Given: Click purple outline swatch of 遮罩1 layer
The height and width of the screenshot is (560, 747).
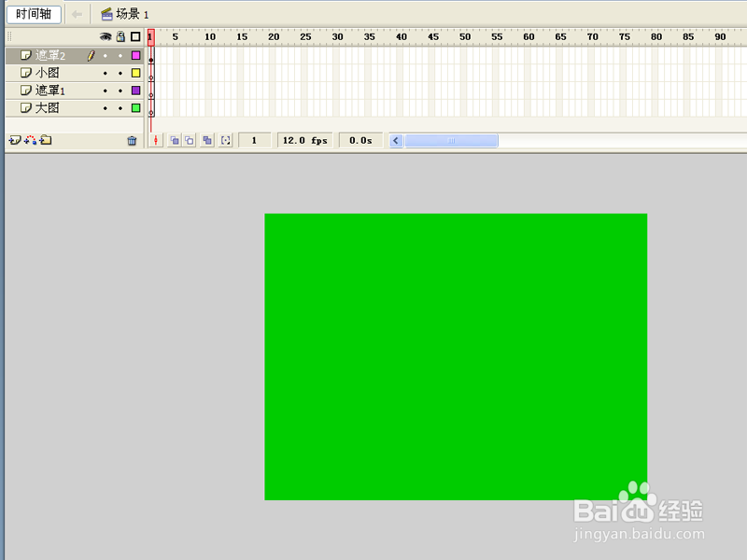Looking at the screenshot, I should 135,91.
